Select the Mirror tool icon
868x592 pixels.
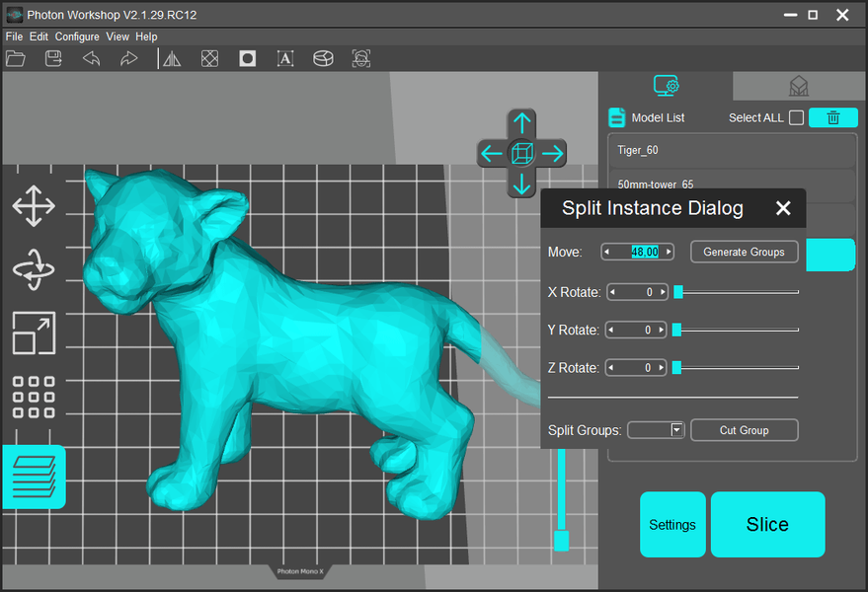click(x=172, y=59)
